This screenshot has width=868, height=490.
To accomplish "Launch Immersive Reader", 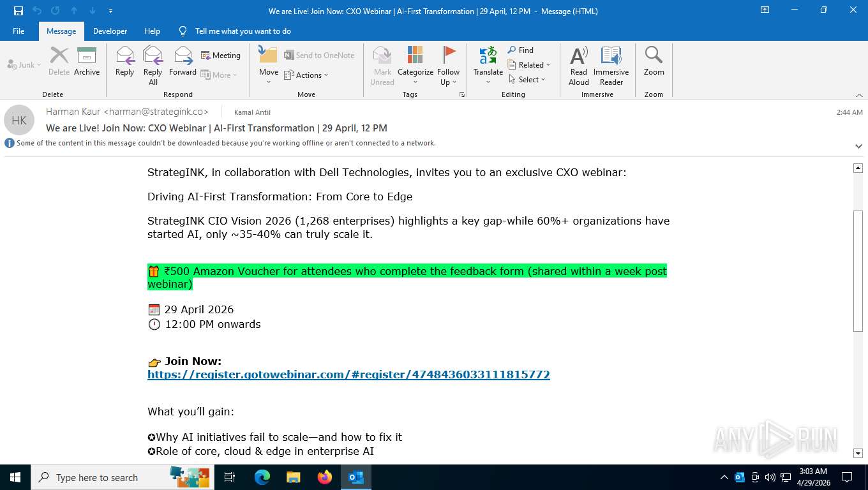I will pos(611,66).
